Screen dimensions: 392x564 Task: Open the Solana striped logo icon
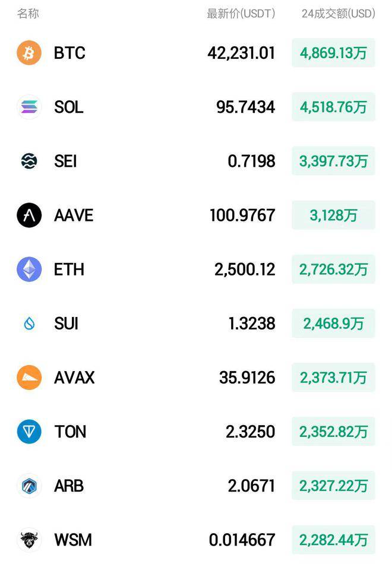click(29, 107)
